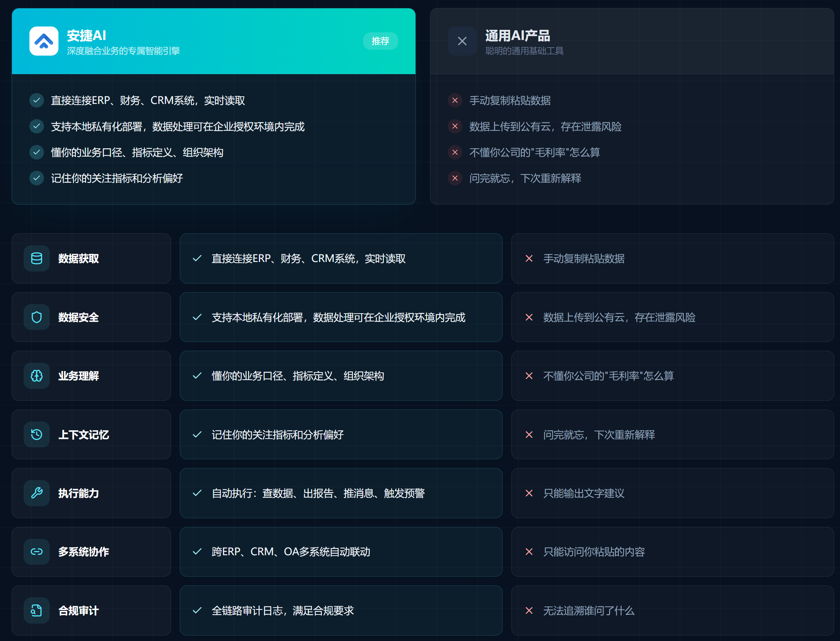Click the check circle beside 直接连接ERP in 安捷AI card
The image size is (840, 641).
point(37,100)
